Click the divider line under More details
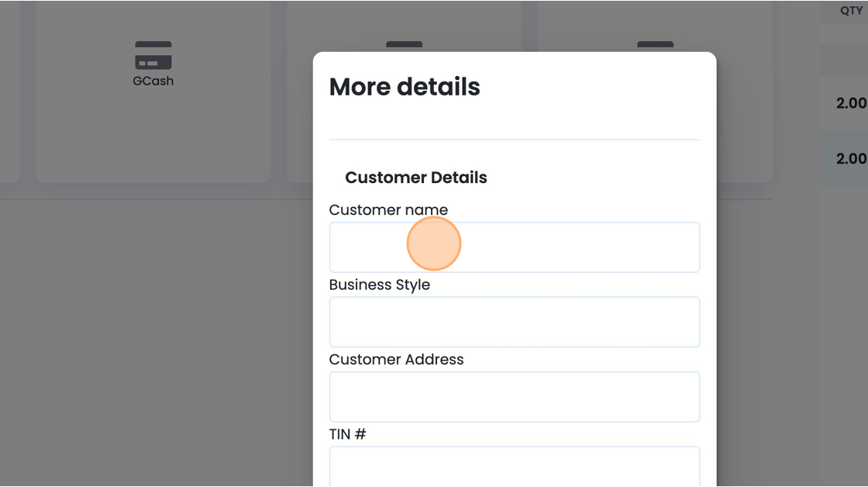Screen dimensions: 868x487 coord(515,140)
